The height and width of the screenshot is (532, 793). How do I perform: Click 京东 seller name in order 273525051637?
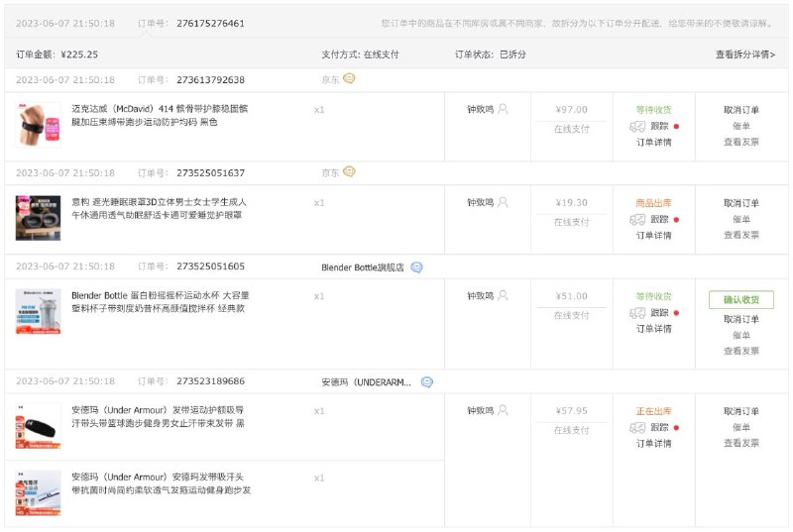[x=330, y=172]
